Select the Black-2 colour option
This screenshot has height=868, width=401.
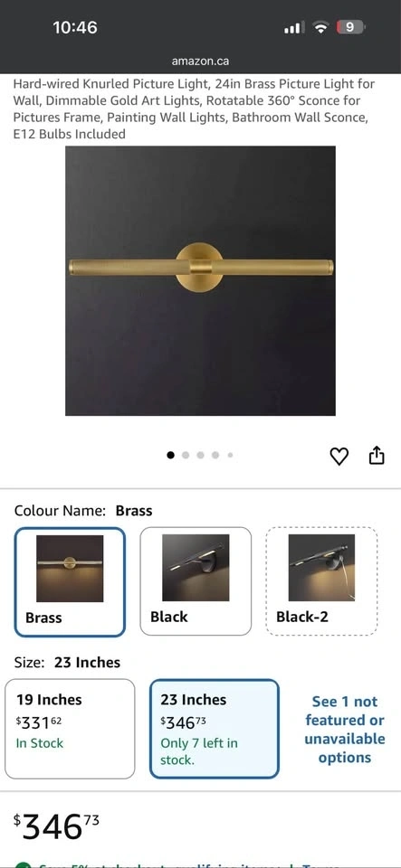point(321,581)
